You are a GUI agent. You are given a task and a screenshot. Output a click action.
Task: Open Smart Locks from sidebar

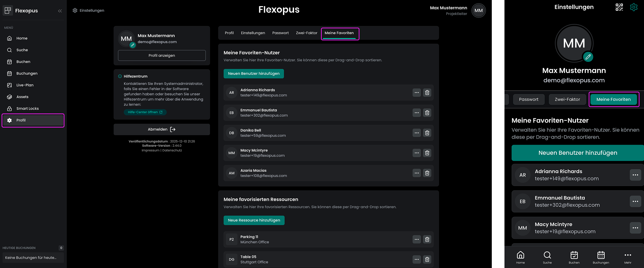(27, 109)
